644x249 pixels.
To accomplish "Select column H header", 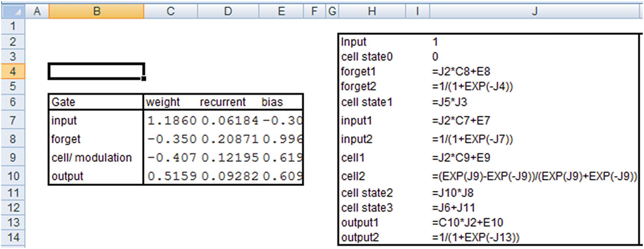I will pos(371,12).
